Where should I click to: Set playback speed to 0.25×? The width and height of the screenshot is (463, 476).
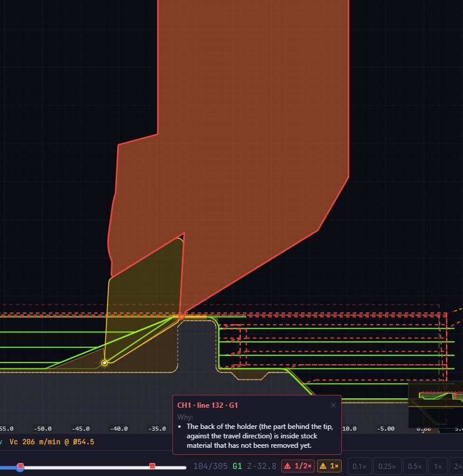click(387, 466)
